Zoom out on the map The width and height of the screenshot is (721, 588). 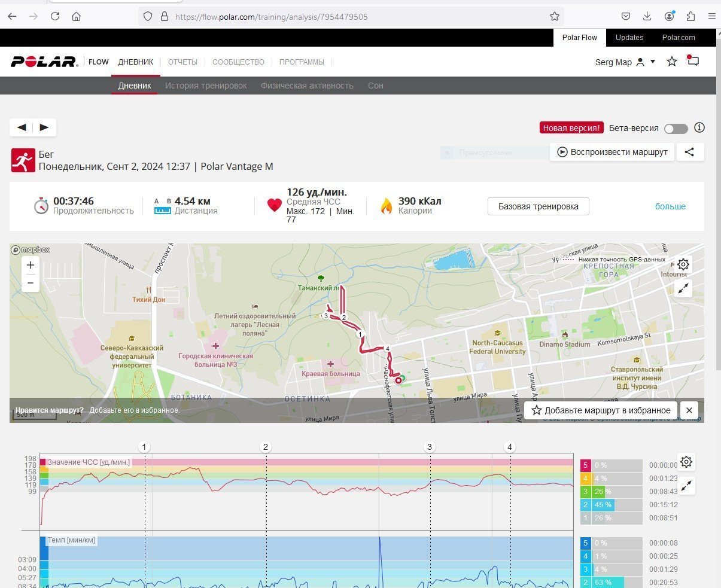(x=31, y=283)
